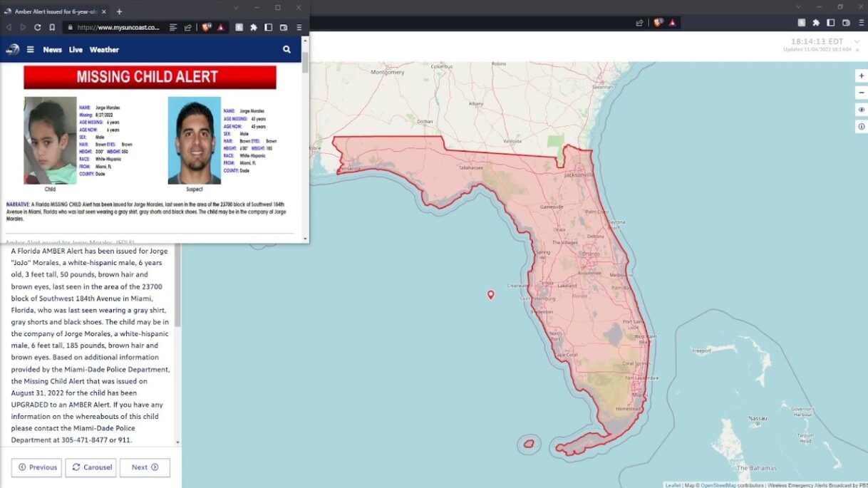Screen dimensions: 868x488
Task: Zoom in on the Florida map
Action: (x=861, y=76)
